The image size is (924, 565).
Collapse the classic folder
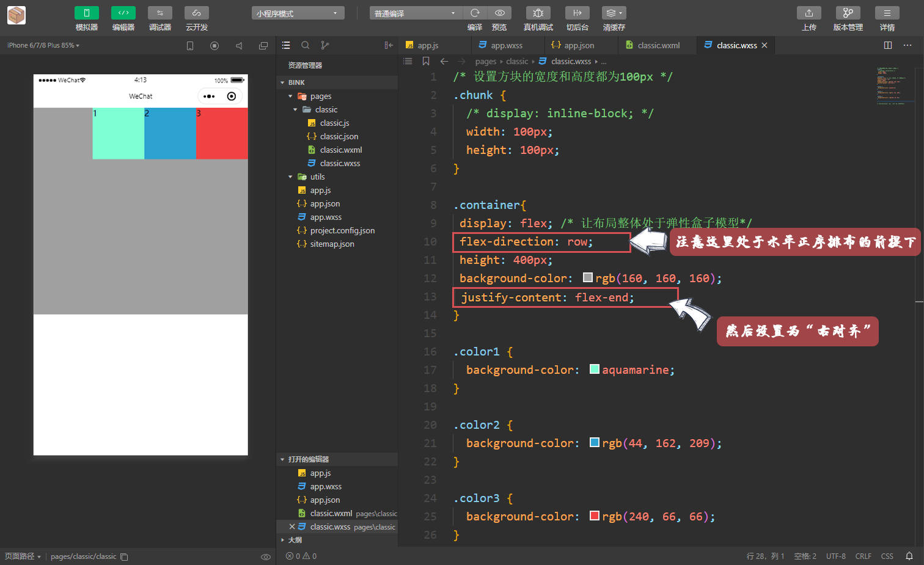pyautogui.click(x=337, y=109)
